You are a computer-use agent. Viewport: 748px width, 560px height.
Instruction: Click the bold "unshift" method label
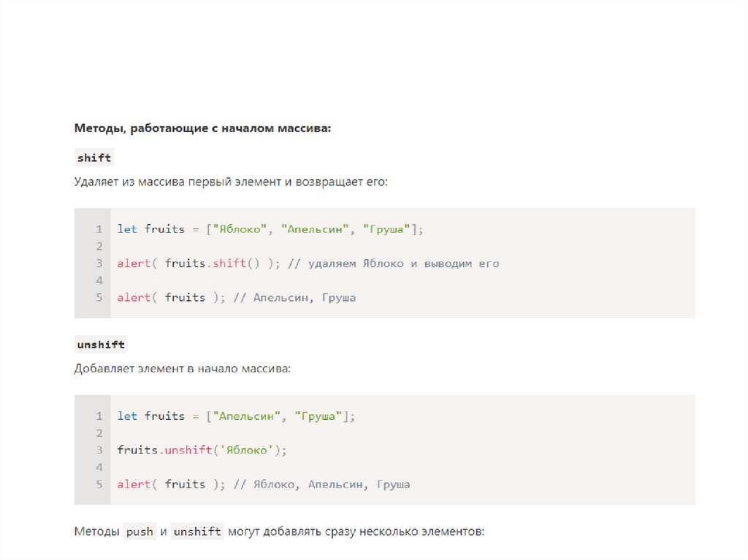coord(101,345)
